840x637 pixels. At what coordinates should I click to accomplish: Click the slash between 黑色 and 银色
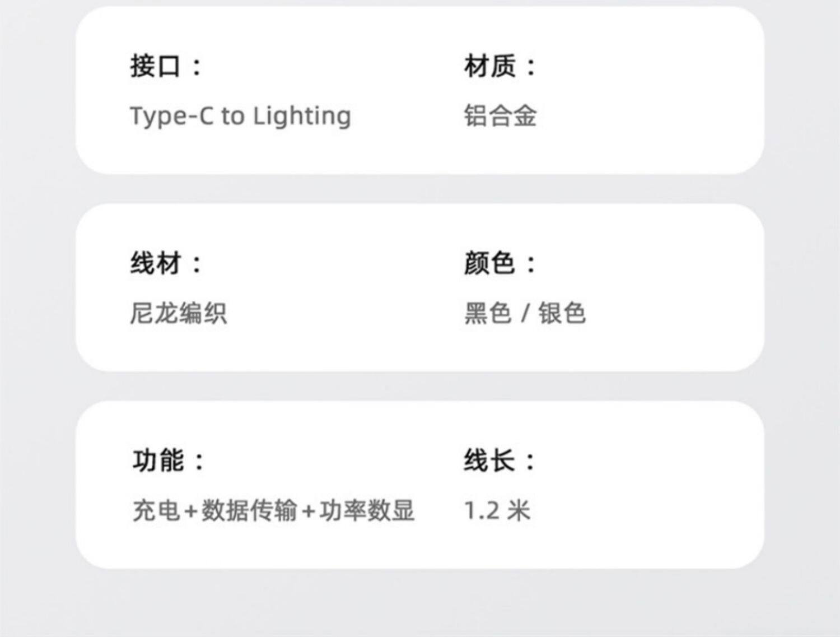click(x=525, y=313)
